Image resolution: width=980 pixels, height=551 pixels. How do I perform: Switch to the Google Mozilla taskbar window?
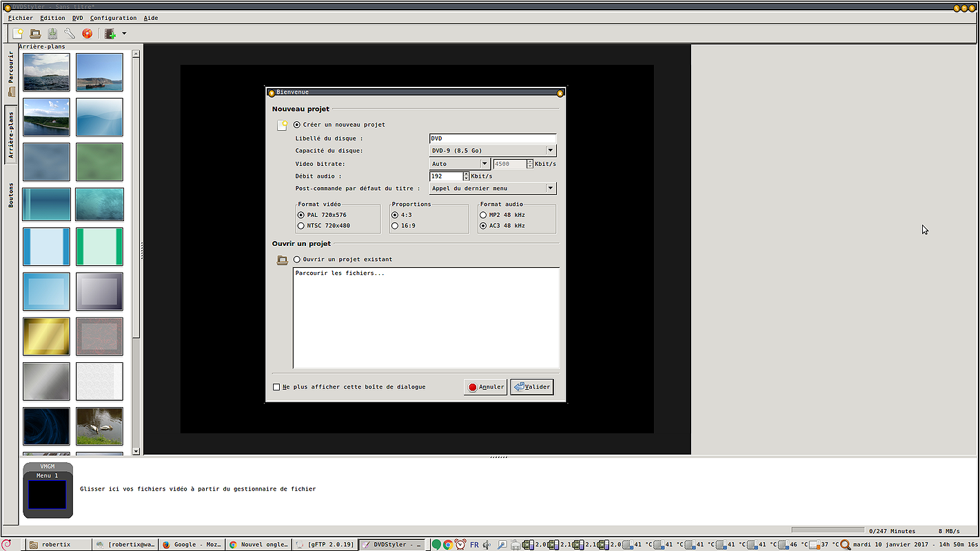(192, 544)
